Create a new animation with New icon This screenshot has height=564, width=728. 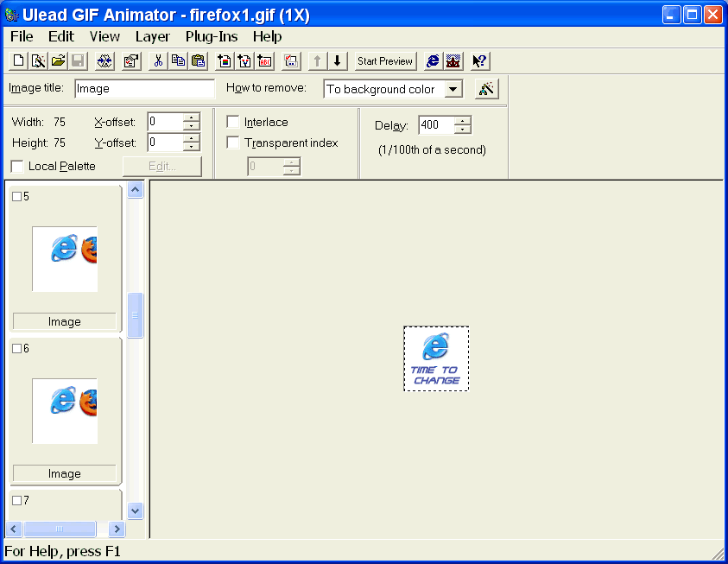coord(18,60)
